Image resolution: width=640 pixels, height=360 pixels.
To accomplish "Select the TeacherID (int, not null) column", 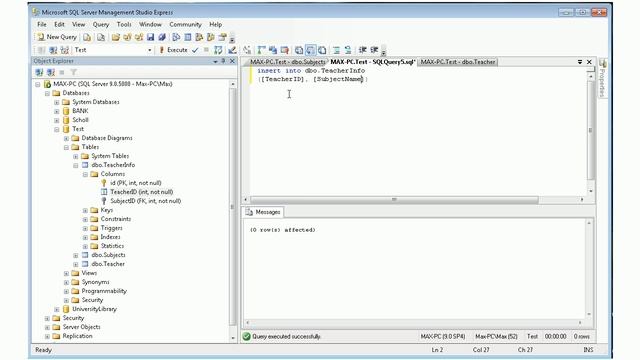I will 141,192.
